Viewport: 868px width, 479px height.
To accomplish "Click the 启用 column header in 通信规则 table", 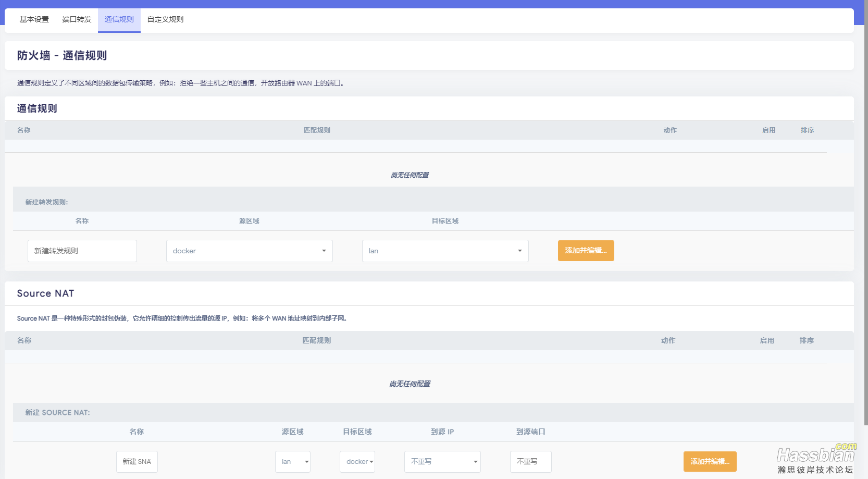I will click(x=768, y=130).
